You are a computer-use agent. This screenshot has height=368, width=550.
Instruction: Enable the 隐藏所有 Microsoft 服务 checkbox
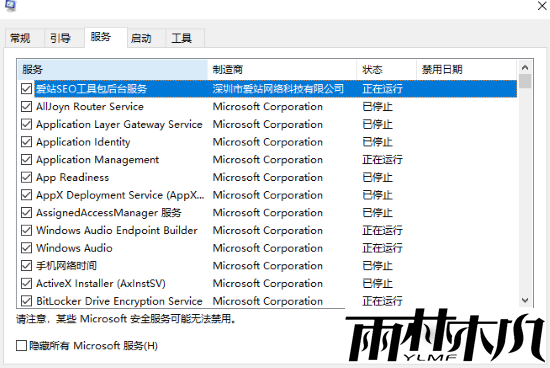[x=21, y=346]
